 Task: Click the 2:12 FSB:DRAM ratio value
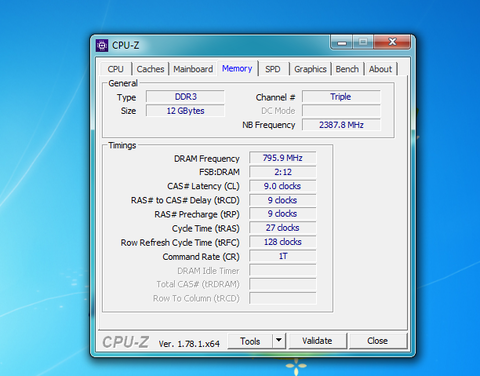[x=283, y=172]
